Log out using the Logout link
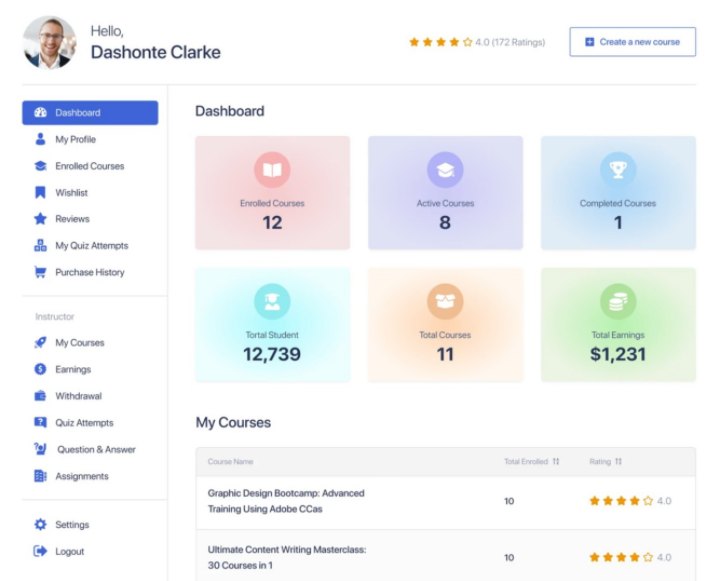 (69, 552)
